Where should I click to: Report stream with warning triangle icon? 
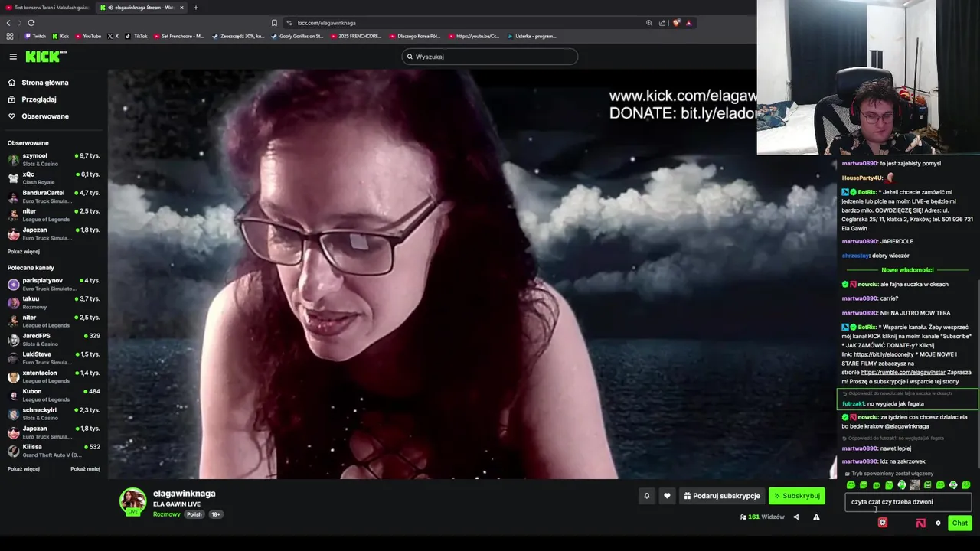point(816,517)
